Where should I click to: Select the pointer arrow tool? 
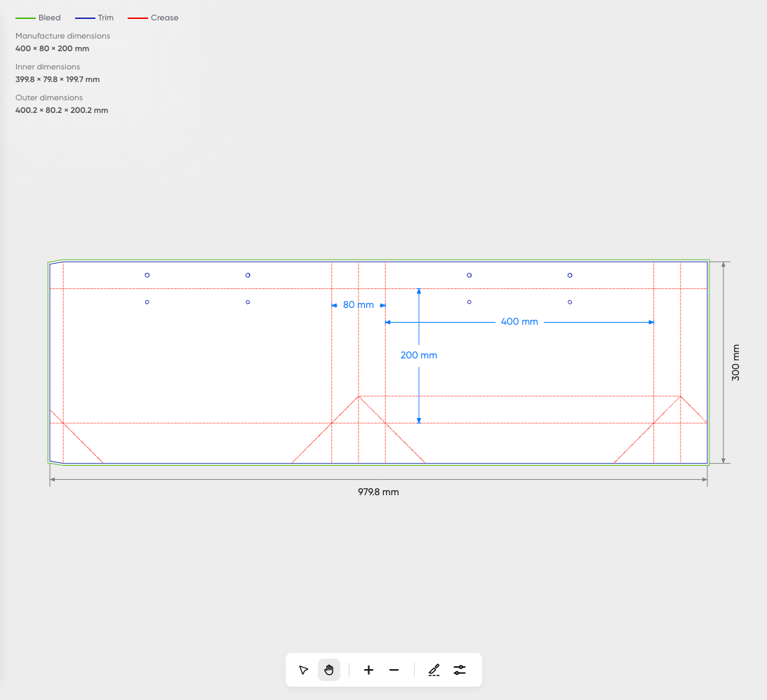point(304,670)
